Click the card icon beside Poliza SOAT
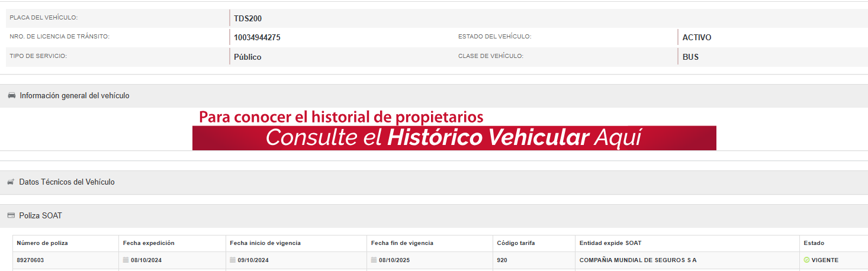 tap(11, 216)
